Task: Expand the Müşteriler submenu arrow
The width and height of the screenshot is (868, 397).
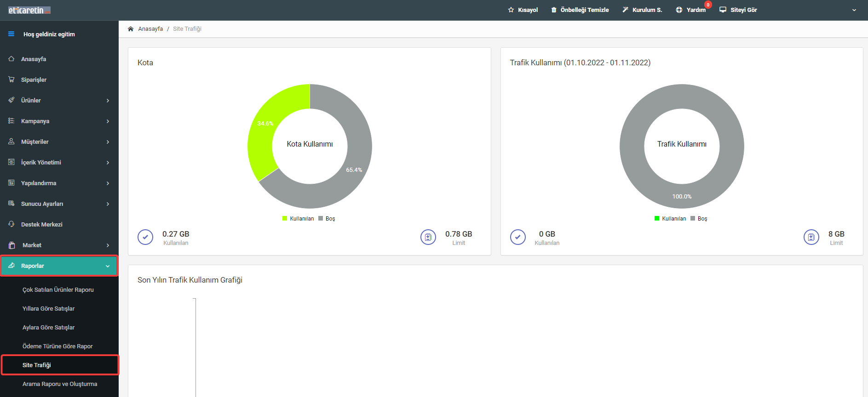Action: coord(108,142)
